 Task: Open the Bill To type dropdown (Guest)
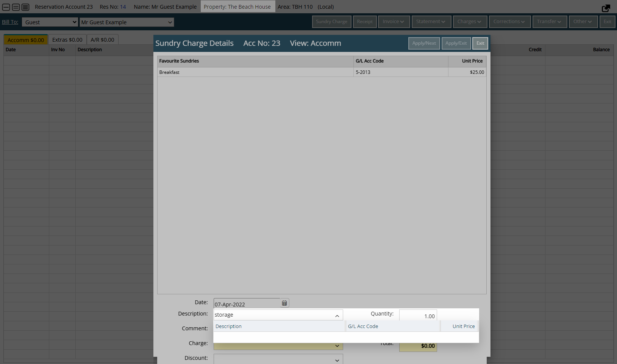[x=50, y=22]
